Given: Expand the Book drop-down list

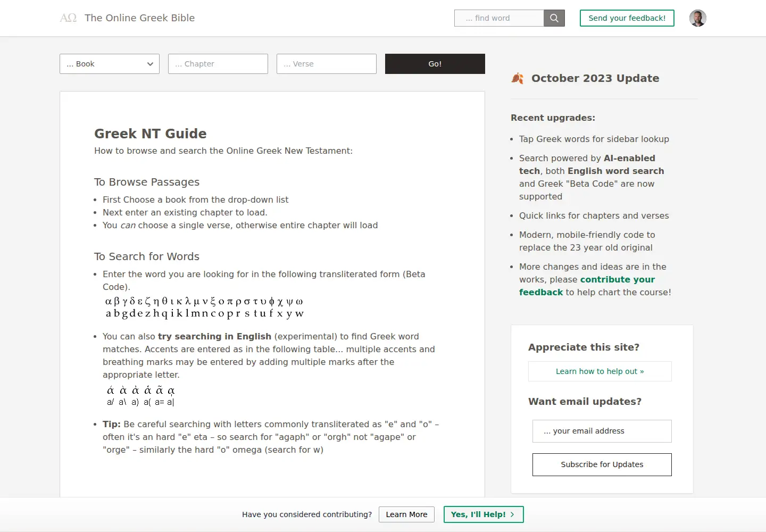Looking at the screenshot, I should [110, 64].
